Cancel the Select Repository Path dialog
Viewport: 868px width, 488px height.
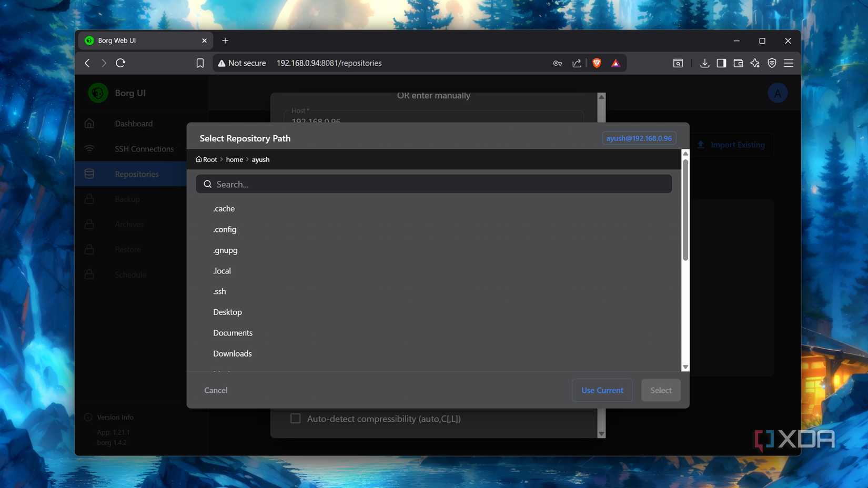pos(215,390)
